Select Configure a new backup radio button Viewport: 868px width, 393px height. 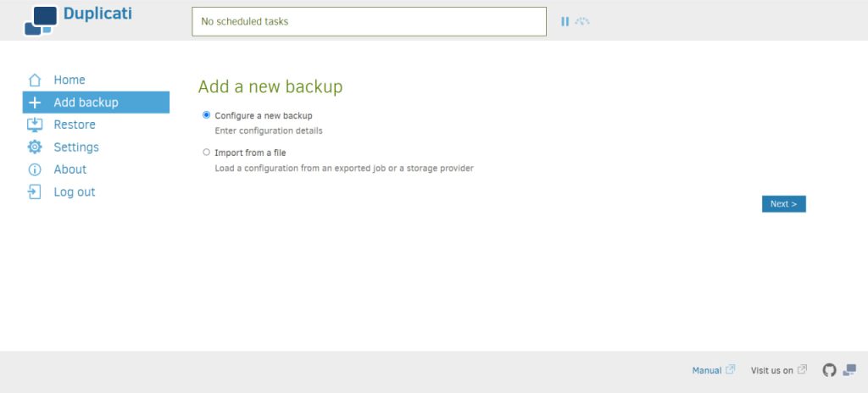[207, 115]
